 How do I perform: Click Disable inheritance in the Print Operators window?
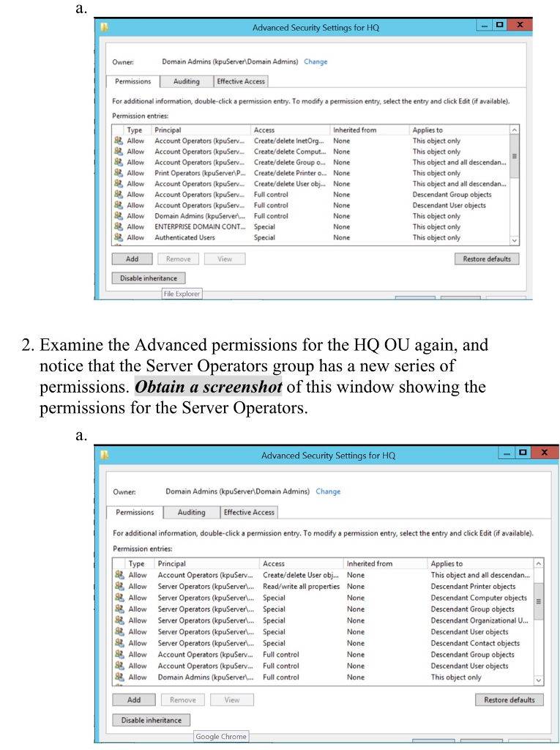[149, 278]
